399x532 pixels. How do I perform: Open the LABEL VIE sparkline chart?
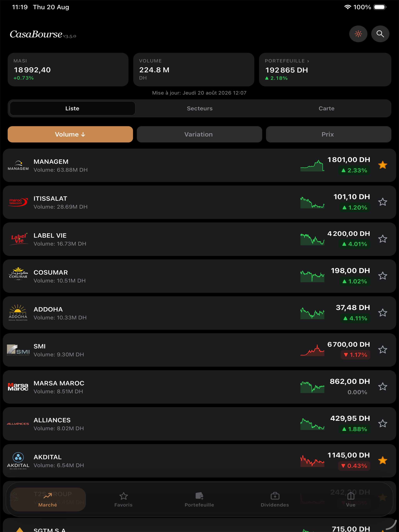[312, 239]
